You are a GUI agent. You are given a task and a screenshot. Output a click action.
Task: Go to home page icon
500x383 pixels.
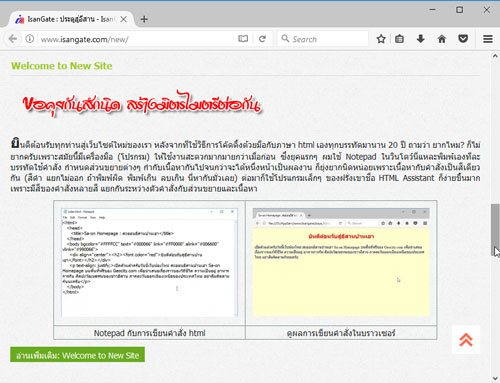pyautogui.click(x=442, y=39)
